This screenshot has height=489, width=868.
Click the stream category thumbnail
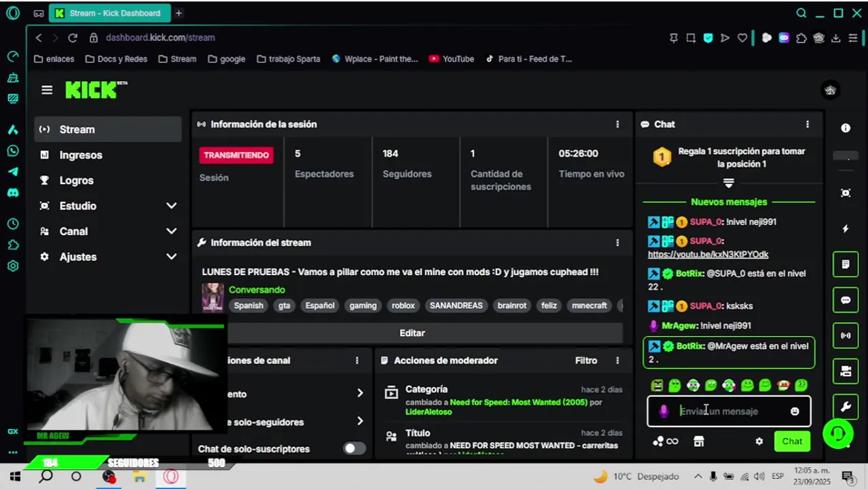tap(213, 297)
